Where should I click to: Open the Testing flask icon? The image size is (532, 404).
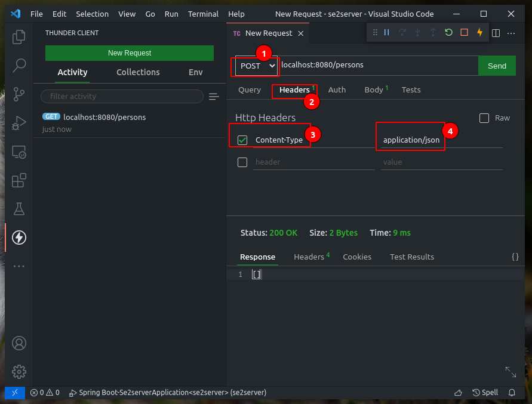tap(19, 209)
